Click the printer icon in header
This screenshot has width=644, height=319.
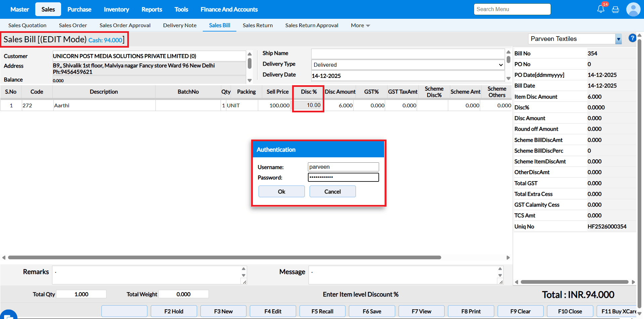(615, 10)
